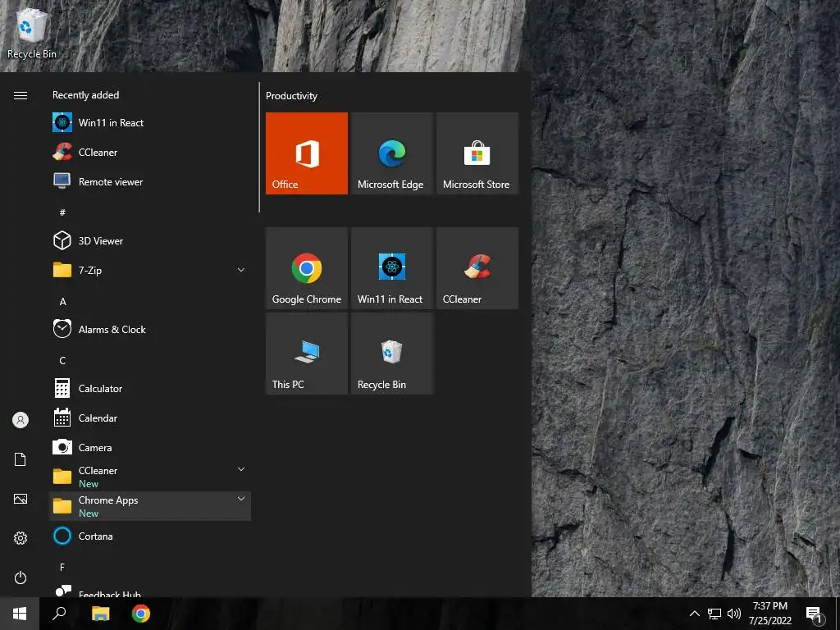Viewport: 840px width, 630px height.
Task: Click the Power button icon
Action: [x=21, y=577]
